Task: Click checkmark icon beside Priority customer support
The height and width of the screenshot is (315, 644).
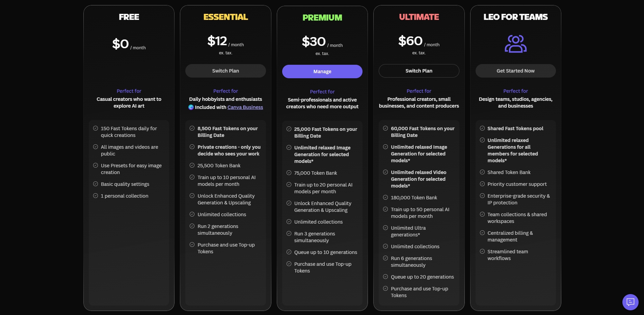Action: (x=482, y=184)
